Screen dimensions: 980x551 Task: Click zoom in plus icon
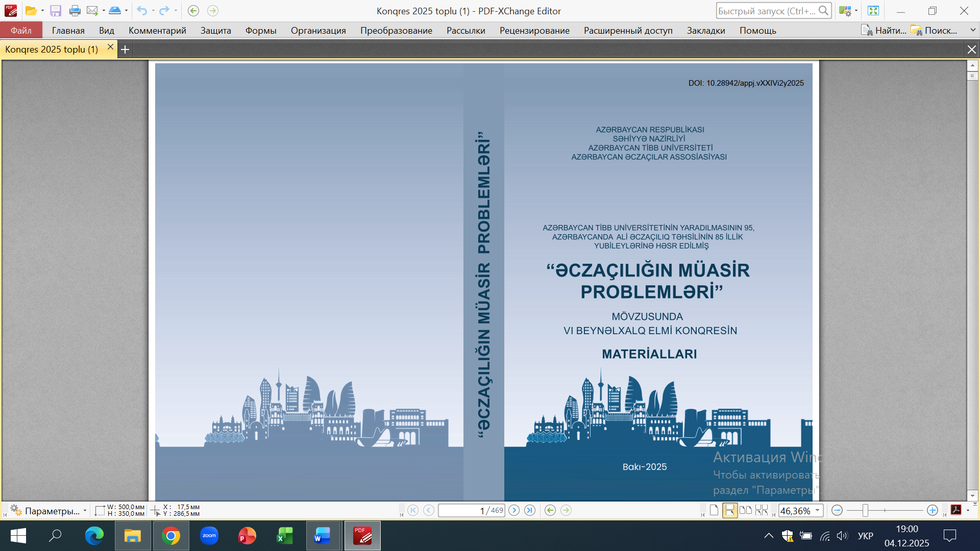[932, 510]
